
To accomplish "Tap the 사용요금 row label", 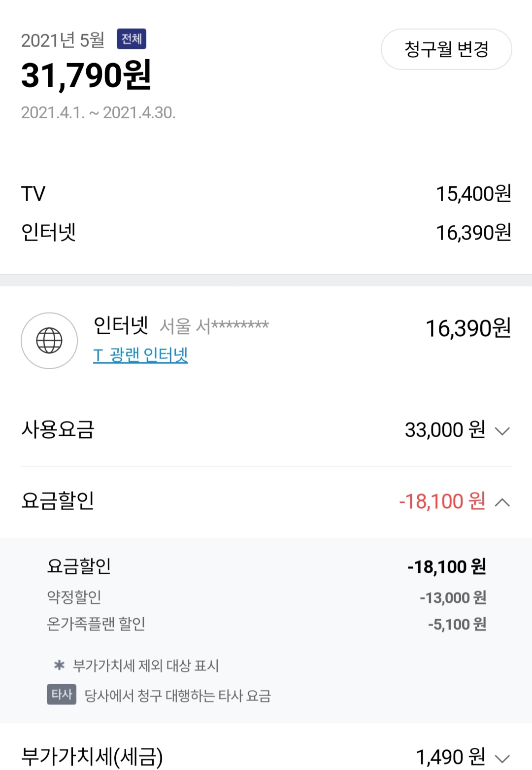I will point(58,429).
